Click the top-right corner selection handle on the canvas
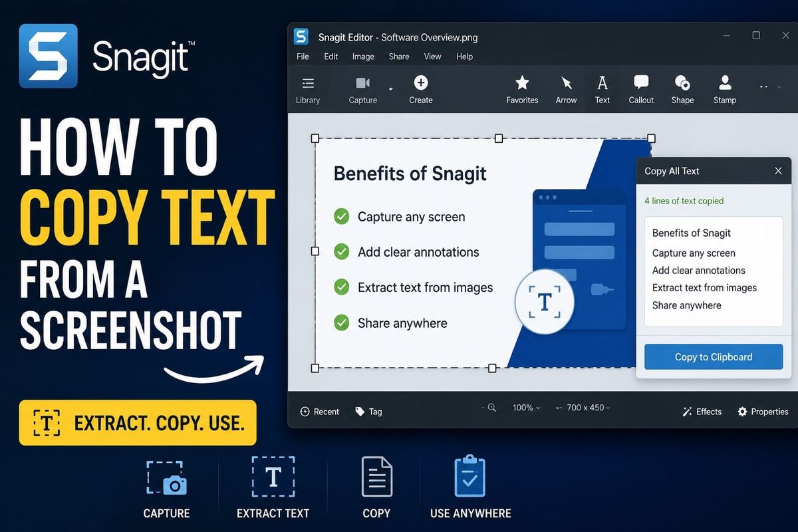Screen dimensions: 798x532 (x=651, y=138)
